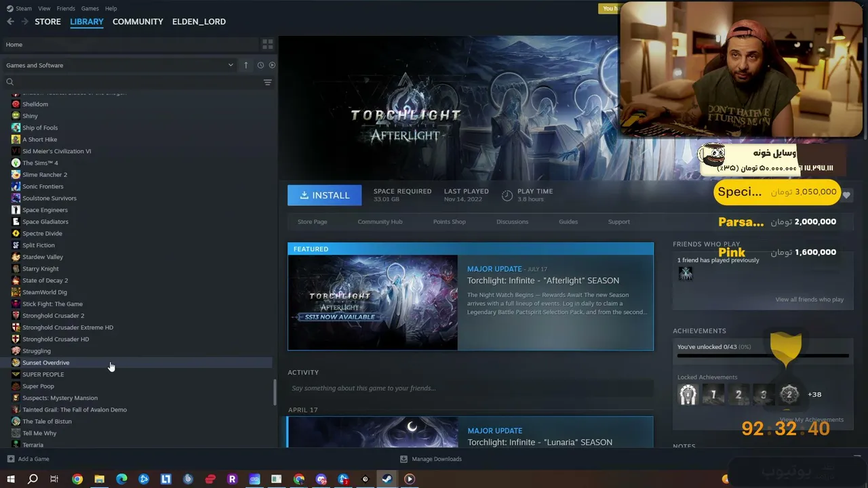The height and width of the screenshot is (488, 868).
Task: Click the Stardew Valley game icon
Action: 16,257
